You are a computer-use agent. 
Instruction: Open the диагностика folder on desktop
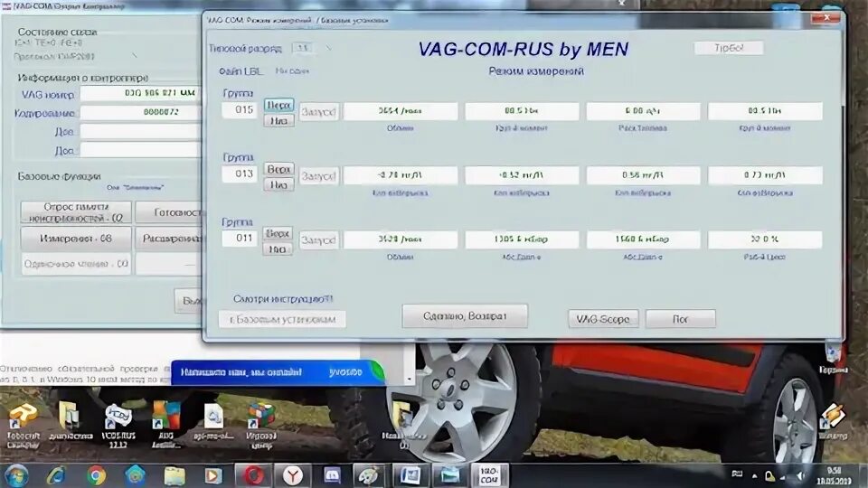point(71,422)
